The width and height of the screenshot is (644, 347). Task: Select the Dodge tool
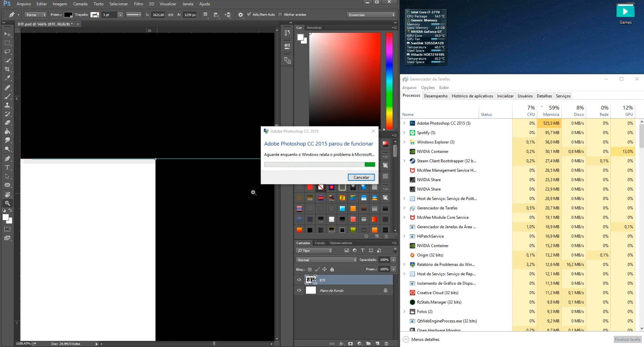[7, 149]
